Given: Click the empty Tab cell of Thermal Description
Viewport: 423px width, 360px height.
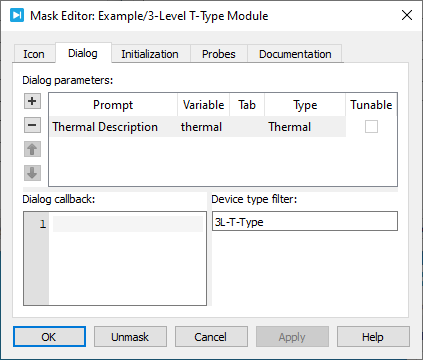Looking at the screenshot, I should point(247,127).
